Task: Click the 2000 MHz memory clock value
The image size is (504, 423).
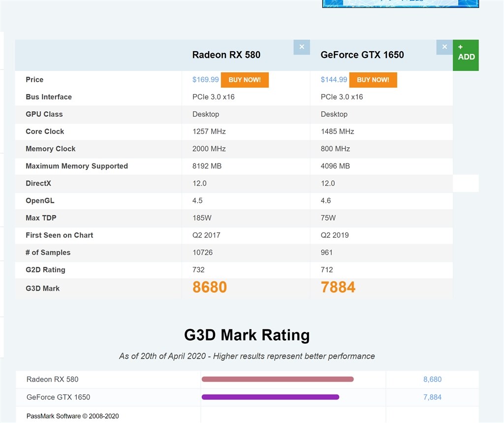Action: pos(209,149)
